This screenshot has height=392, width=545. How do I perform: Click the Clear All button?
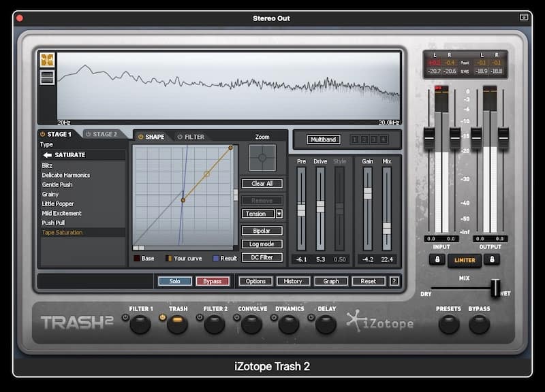(262, 183)
